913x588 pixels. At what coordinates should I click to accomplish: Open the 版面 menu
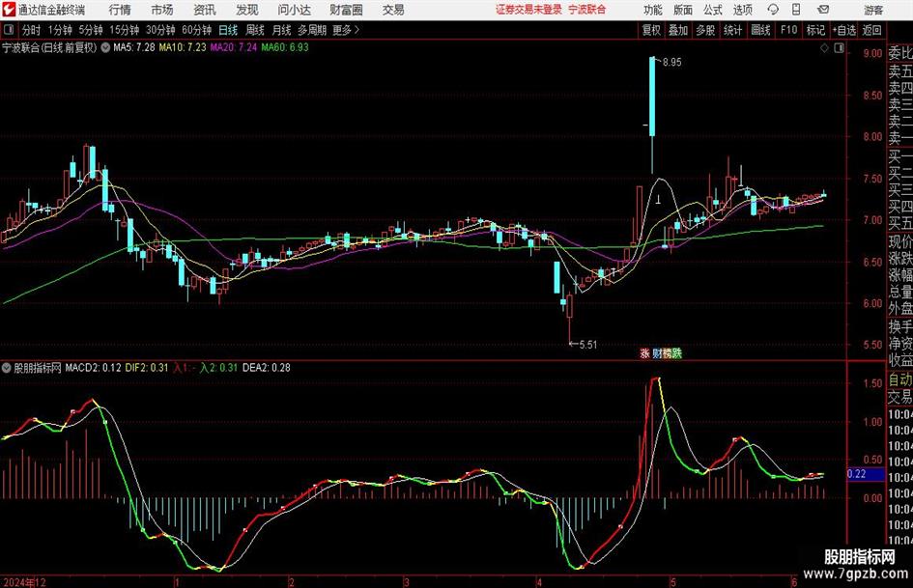[x=682, y=10]
